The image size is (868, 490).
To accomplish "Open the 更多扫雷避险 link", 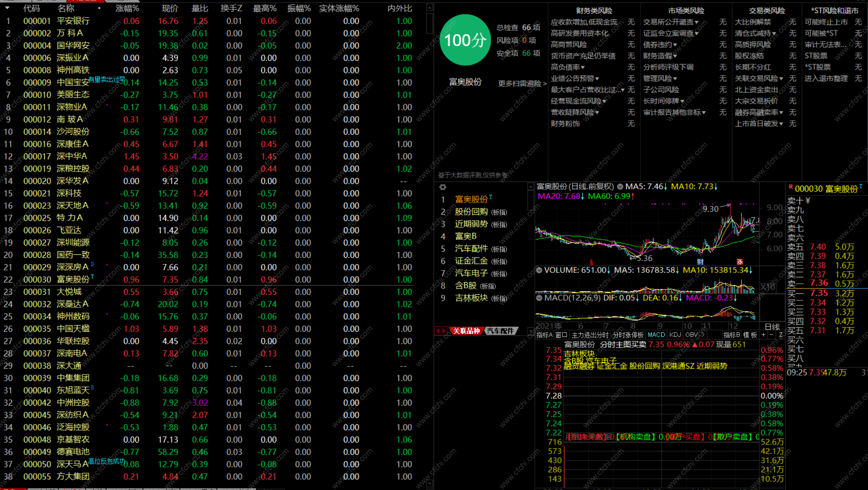I will [522, 83].
